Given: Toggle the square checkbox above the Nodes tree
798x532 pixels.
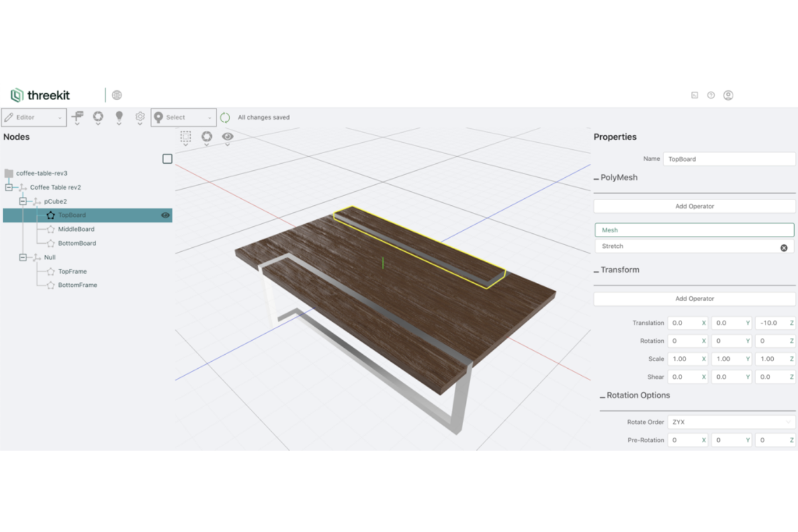Looking at the screenshot, I should coord(168,159).
